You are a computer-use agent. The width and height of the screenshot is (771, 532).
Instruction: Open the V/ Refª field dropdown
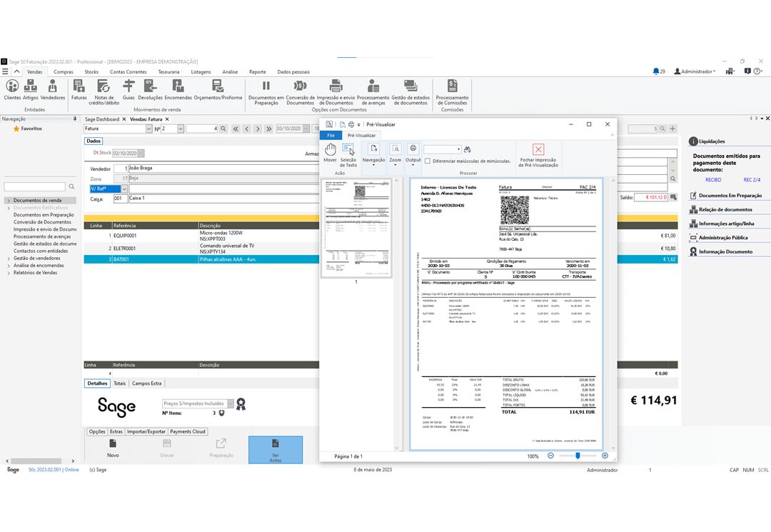(x=124, y=189)
